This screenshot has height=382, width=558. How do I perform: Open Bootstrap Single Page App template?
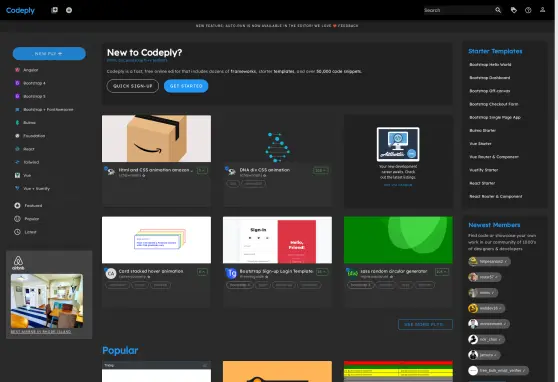pos(495,117)
